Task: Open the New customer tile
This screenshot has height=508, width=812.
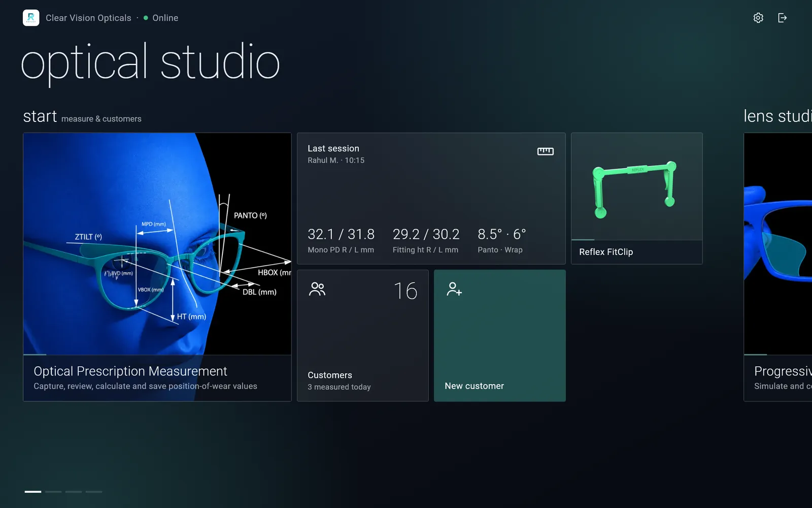Action: tap(500, 336)
